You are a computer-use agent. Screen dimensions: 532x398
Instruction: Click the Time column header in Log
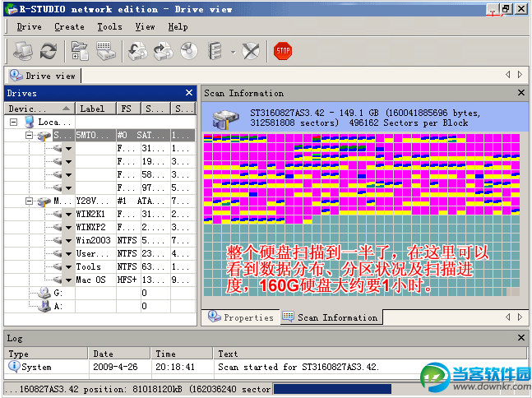click(183, 354)
